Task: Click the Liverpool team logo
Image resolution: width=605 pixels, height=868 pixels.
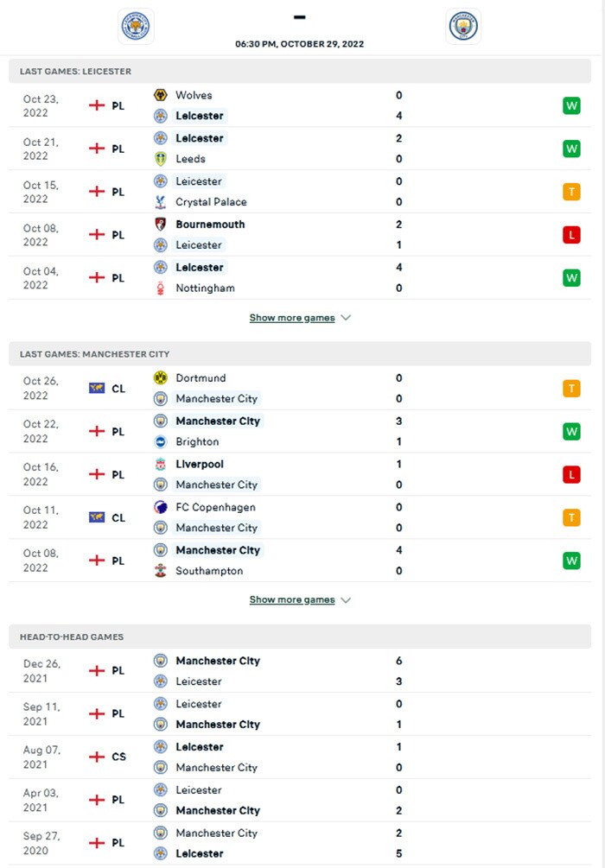Action: (x=160, y=465)
